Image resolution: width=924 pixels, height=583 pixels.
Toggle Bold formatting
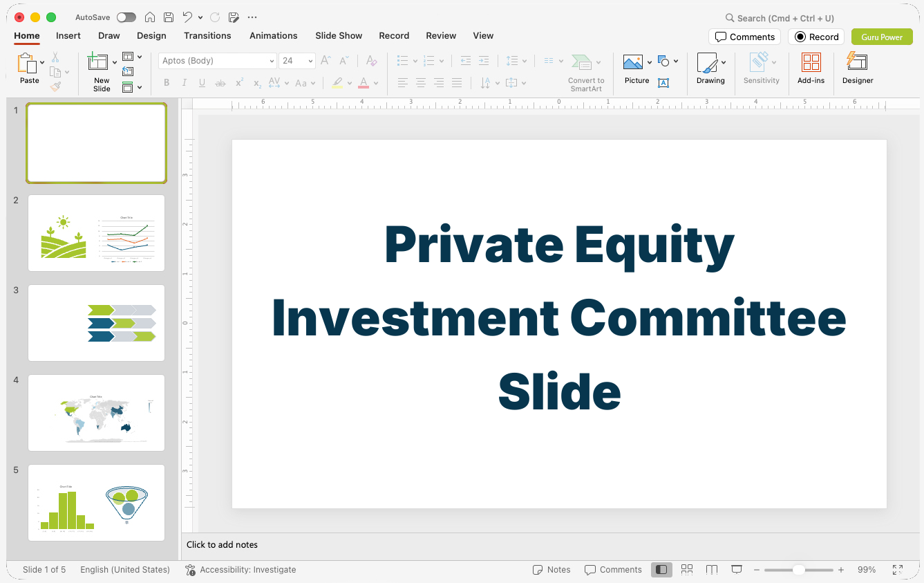[x=167, y=83]
